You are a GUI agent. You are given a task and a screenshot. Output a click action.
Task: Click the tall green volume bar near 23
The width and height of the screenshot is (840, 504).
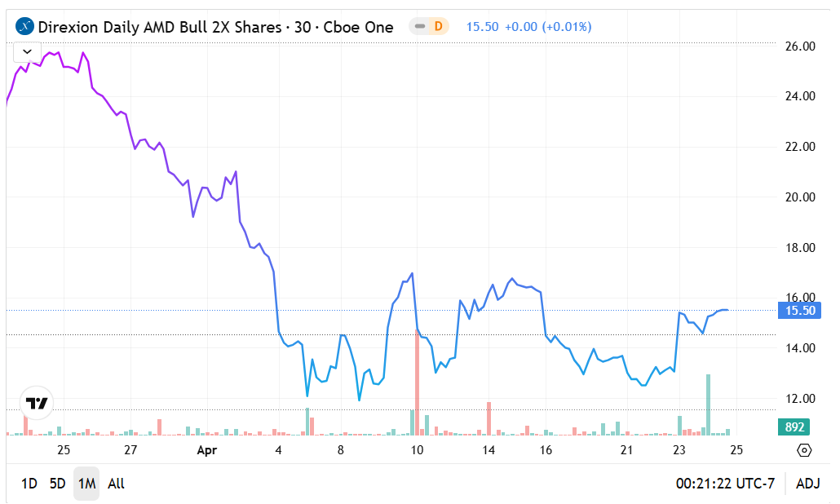tap(708, 404)
